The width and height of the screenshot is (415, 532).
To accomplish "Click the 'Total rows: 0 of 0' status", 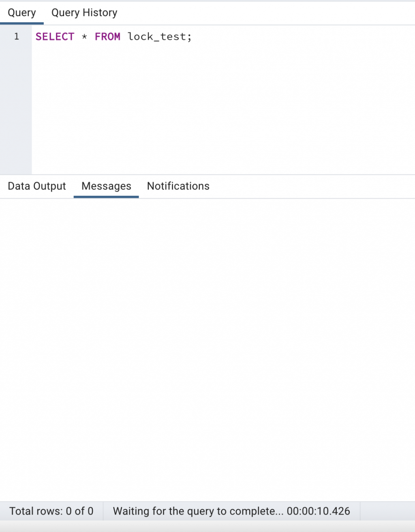I will coord(51,511).
